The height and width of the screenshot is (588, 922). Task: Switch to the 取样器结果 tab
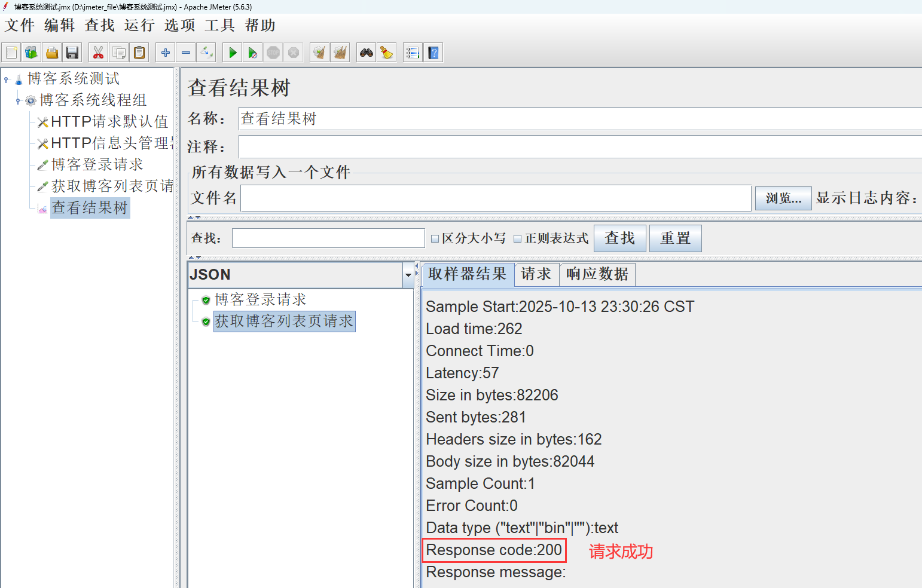(468, 274)
